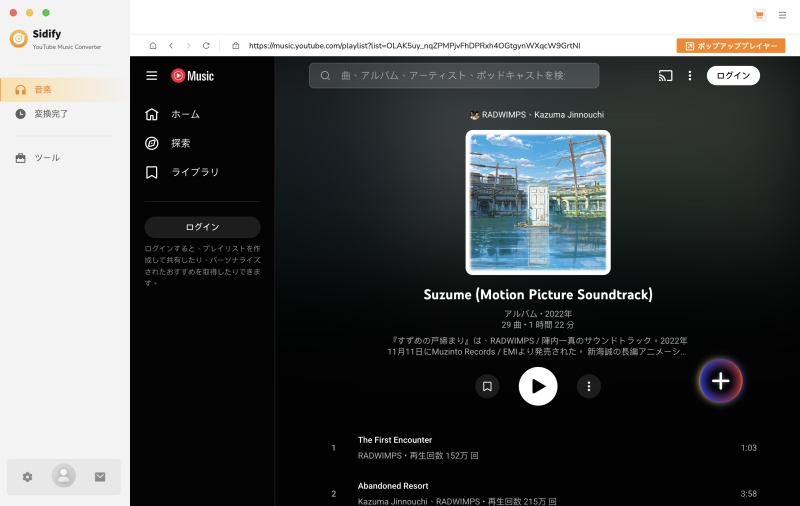This screenshot has height=506, width=800.
Task: Click the lock icon beside URL
Action: pyautogui.click(x=236, y=45)
